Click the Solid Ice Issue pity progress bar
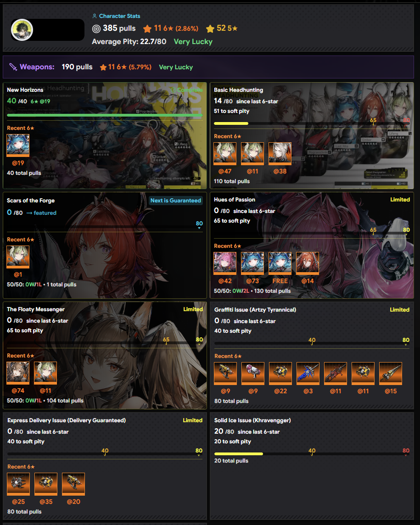The height and width of the screenshot is (525, 420). [x=312, y=454]
